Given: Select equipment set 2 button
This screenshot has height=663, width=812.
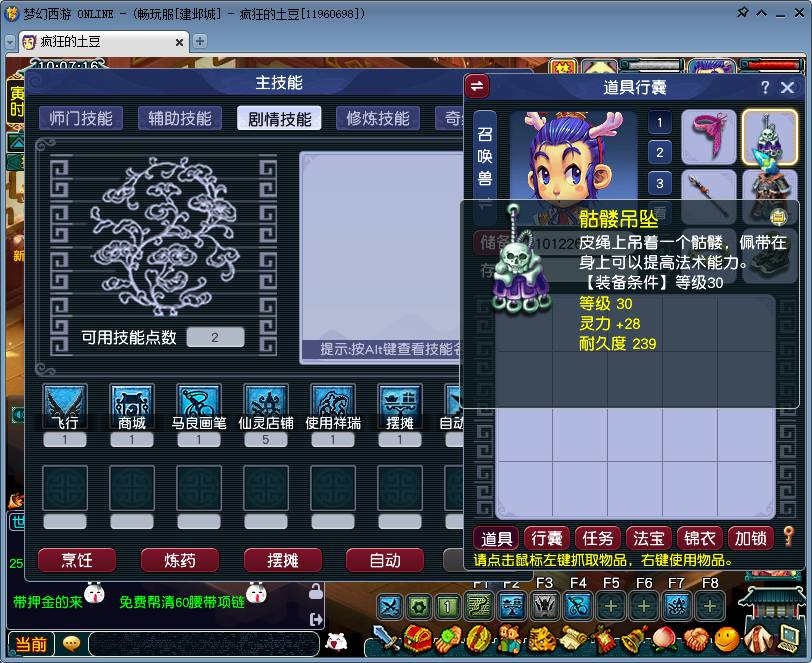Looking at the screenshot, I should click(x=660, y=152).
